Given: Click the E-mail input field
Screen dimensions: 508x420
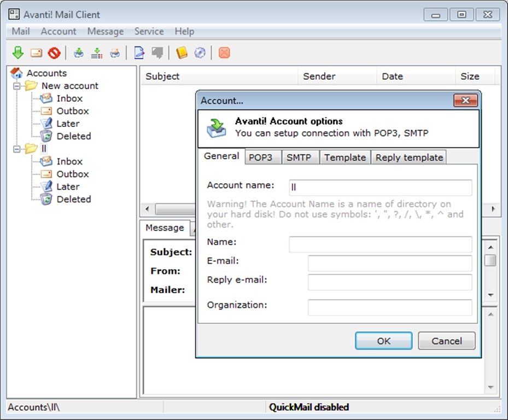Looking at the screenshot, I should click(390, 263).
